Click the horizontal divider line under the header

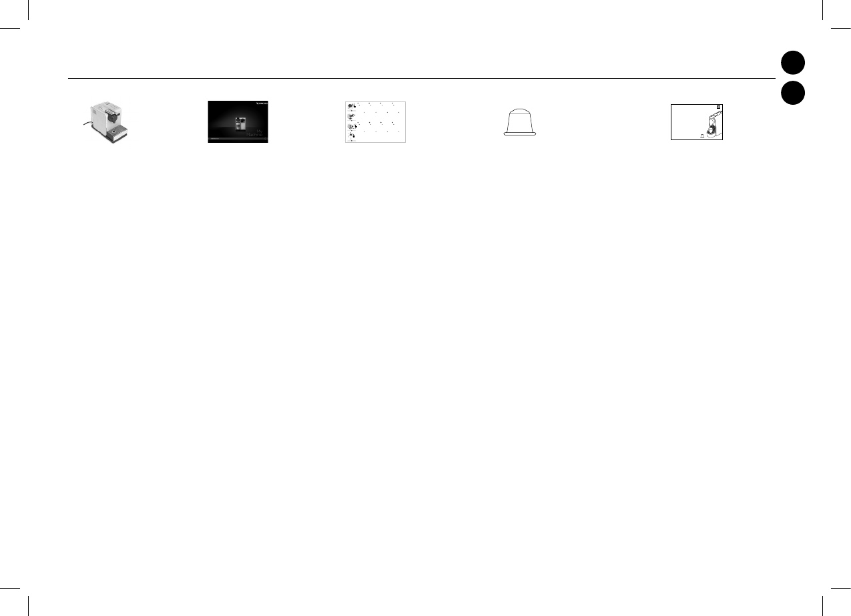coord(420,78)
